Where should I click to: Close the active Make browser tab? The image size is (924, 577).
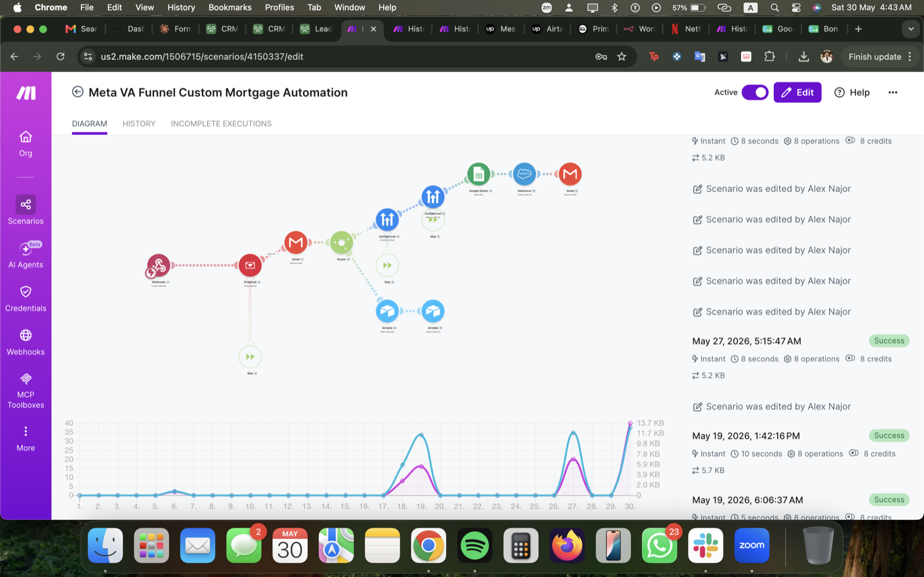point(373,29)
